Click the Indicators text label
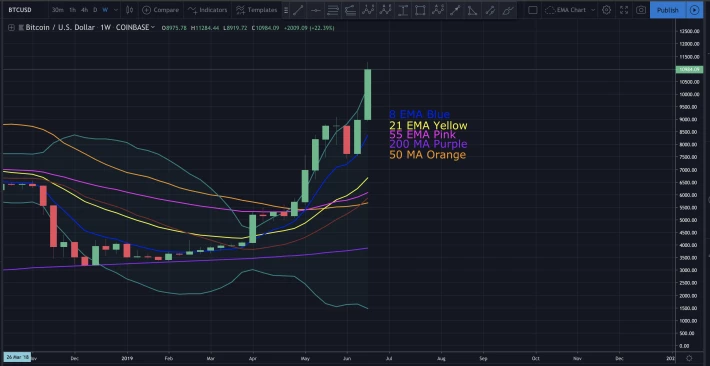This screenshot has width=710, height=366. (x=213, y=10)
